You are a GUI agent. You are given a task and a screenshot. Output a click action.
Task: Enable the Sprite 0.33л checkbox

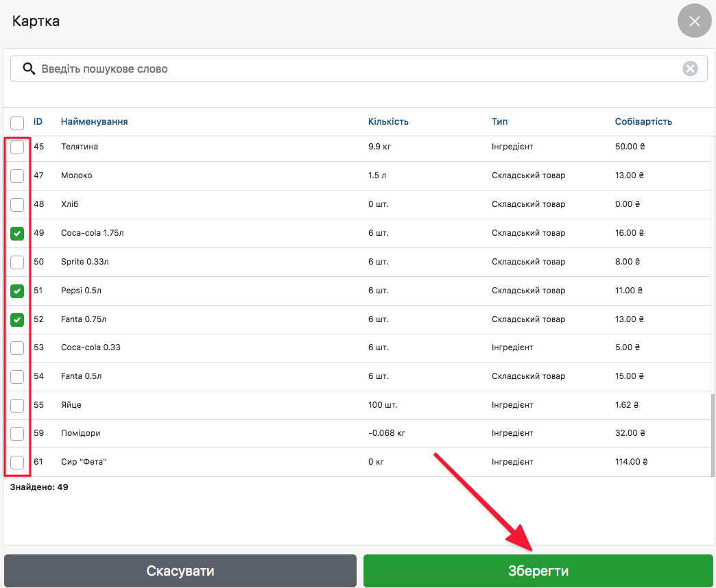[17, 262]
